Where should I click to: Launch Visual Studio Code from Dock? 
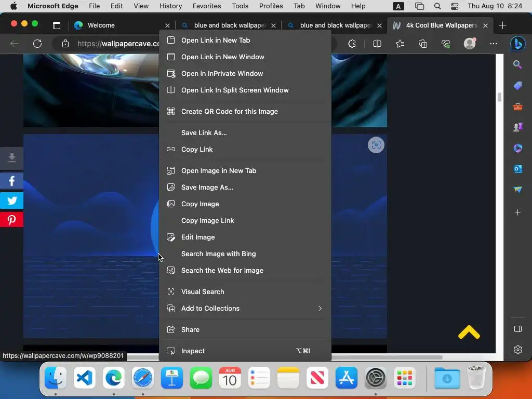click(85, 377)
